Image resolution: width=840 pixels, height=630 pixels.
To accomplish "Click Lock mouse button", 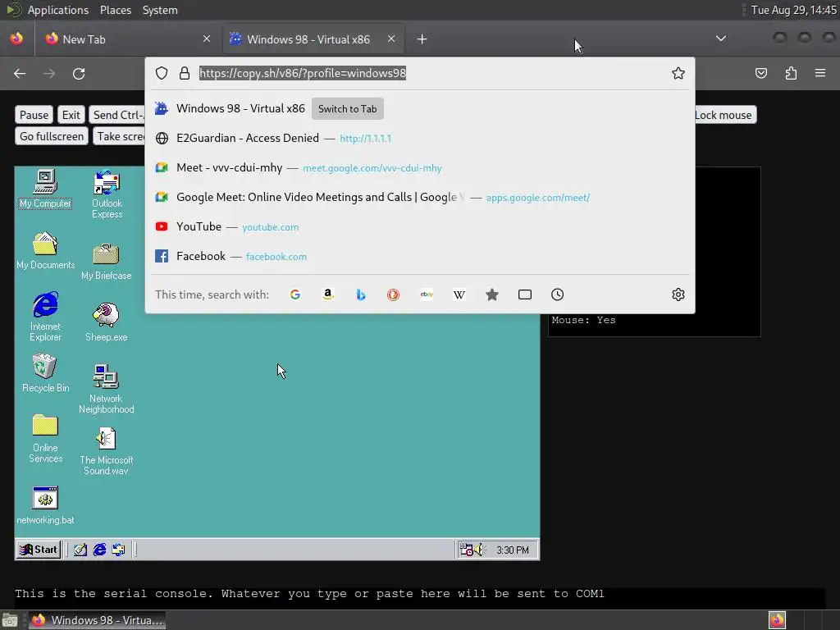I will (725, 115).
